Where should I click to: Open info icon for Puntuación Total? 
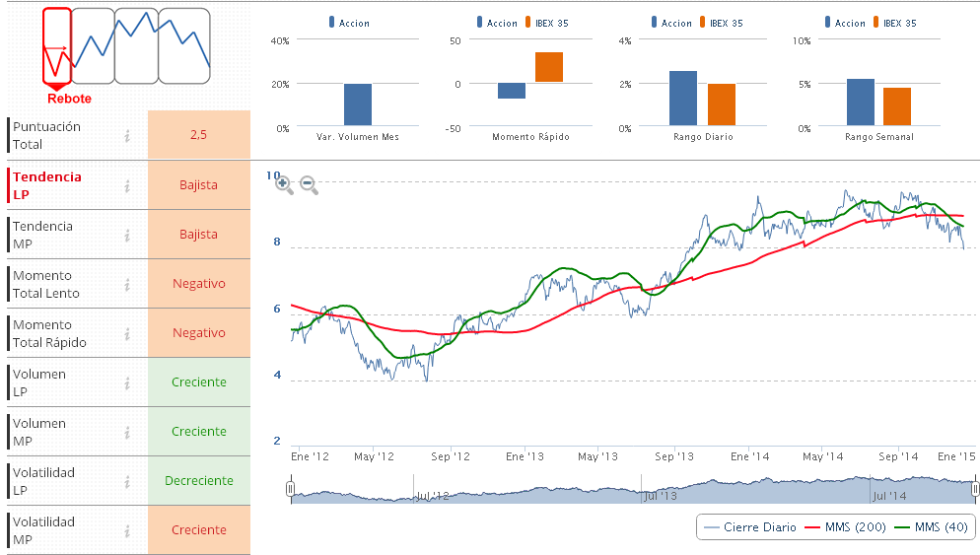[127, 136]
